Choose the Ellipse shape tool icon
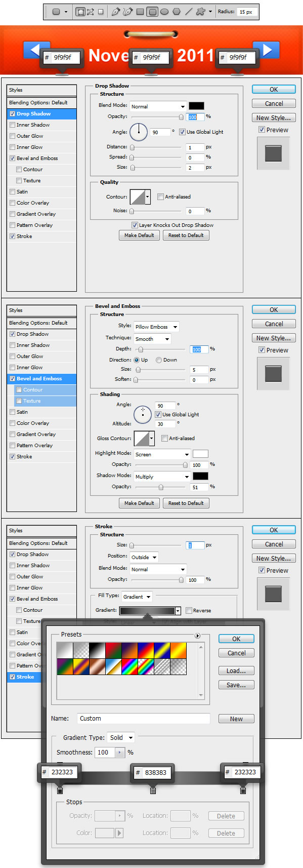The image size is (303, 868). [x=164, y=12]
